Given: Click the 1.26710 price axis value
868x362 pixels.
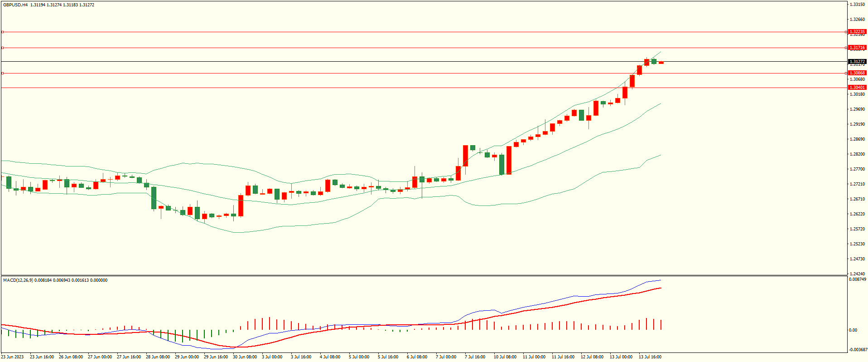Looking at the screenshot, I should pyautogui.click(x=858, y=199).
